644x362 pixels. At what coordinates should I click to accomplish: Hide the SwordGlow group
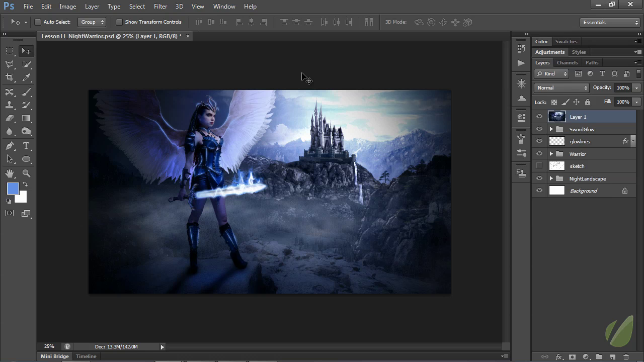coord(539,129)
